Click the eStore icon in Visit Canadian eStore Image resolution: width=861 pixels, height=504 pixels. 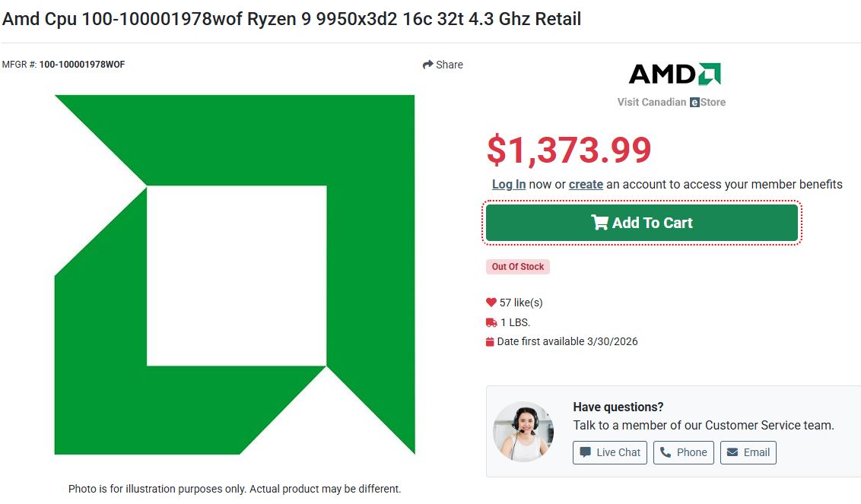(694, 101)
